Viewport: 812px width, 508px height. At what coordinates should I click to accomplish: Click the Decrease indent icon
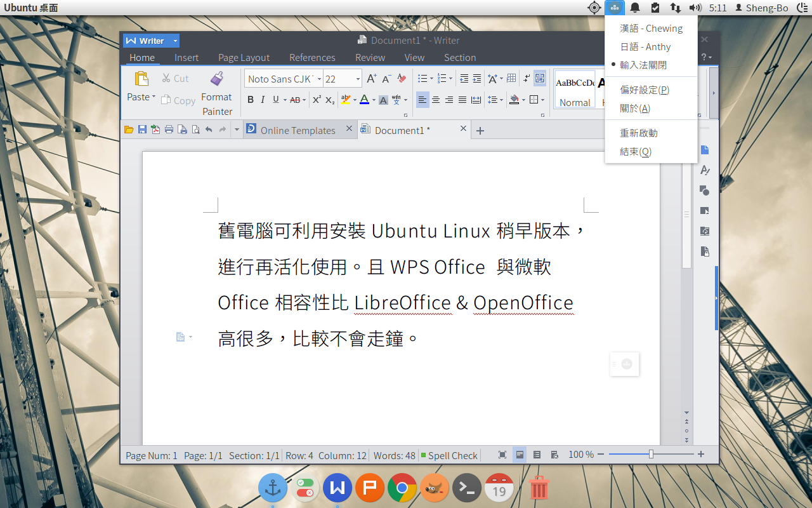(x=464, y=79)
